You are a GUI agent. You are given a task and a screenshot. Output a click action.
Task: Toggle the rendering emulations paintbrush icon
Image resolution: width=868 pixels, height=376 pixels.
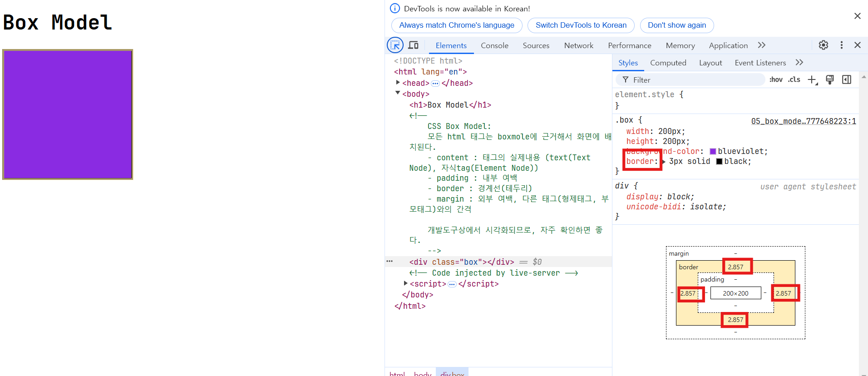[830, 80]
